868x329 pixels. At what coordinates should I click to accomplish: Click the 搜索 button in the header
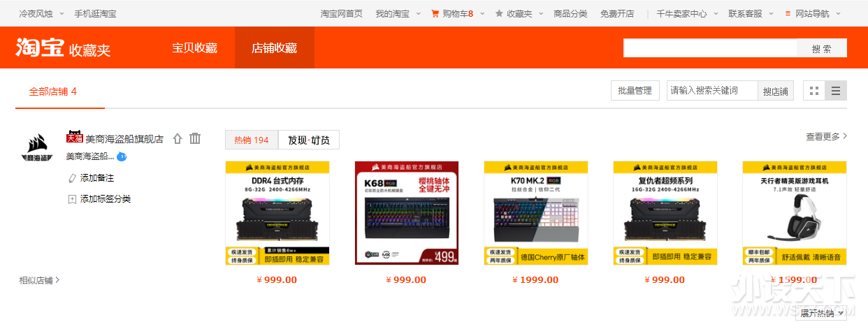[822, 48]
